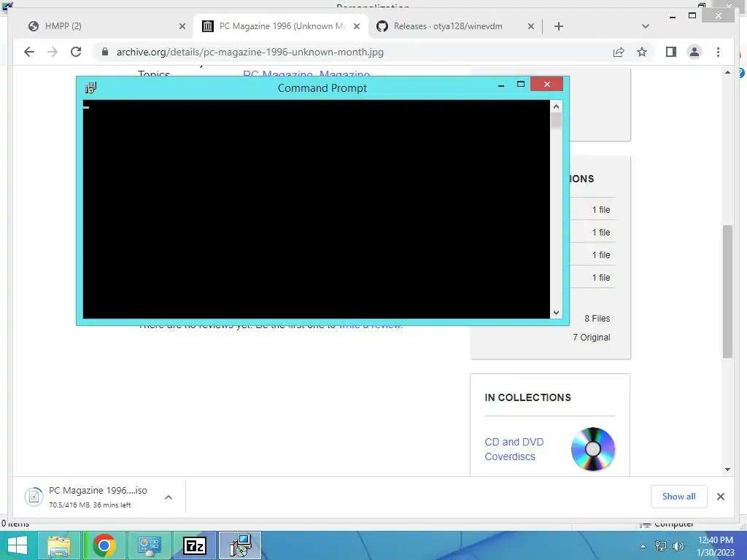Viewport: 747px width, 560px height.
Task: Close the winevdm Releases tab
Action: 531,26
